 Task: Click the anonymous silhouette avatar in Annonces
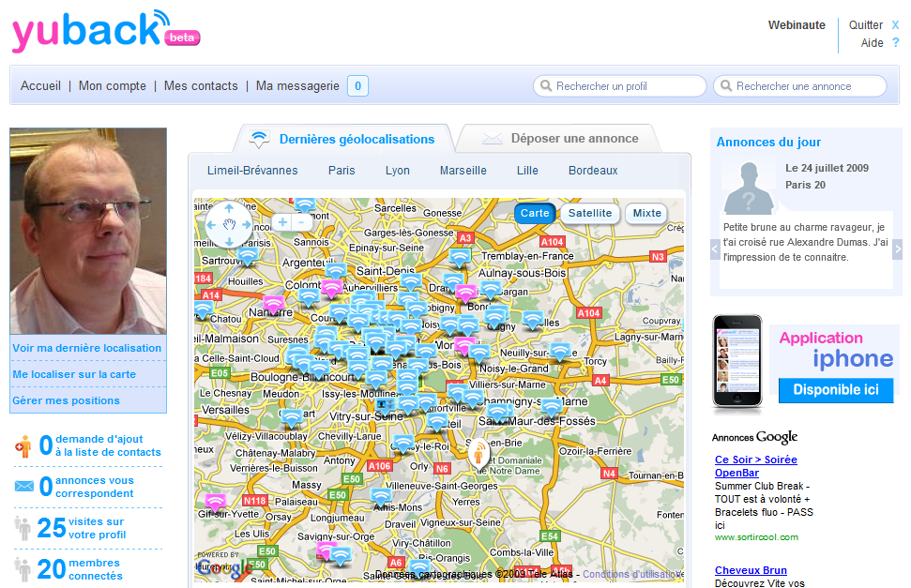point(749,188)
